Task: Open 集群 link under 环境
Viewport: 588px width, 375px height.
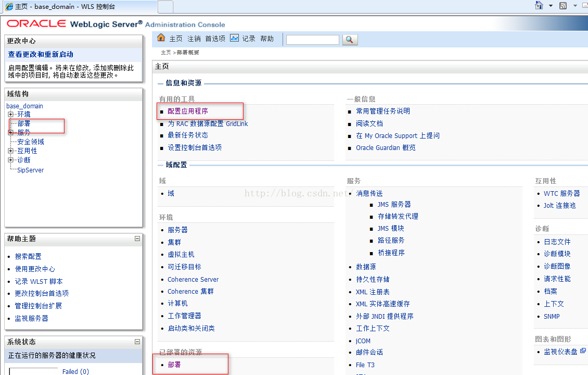Action: coord(174,242)
